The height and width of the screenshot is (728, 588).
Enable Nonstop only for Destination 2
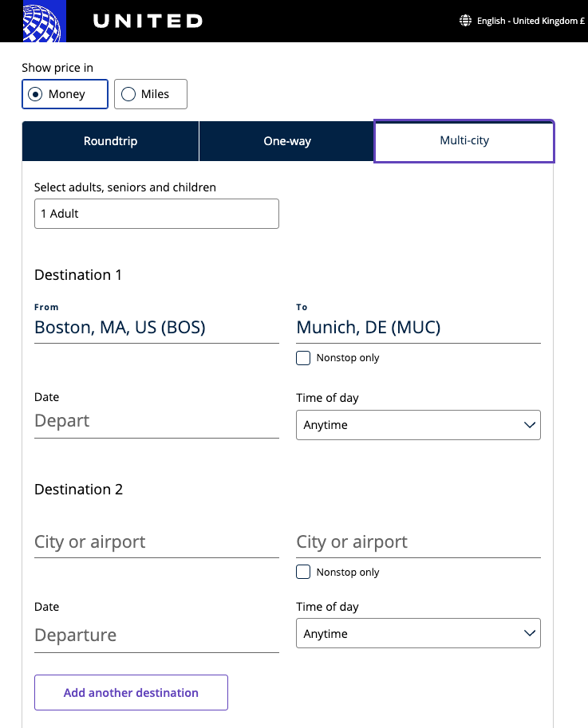coord(303,572)
